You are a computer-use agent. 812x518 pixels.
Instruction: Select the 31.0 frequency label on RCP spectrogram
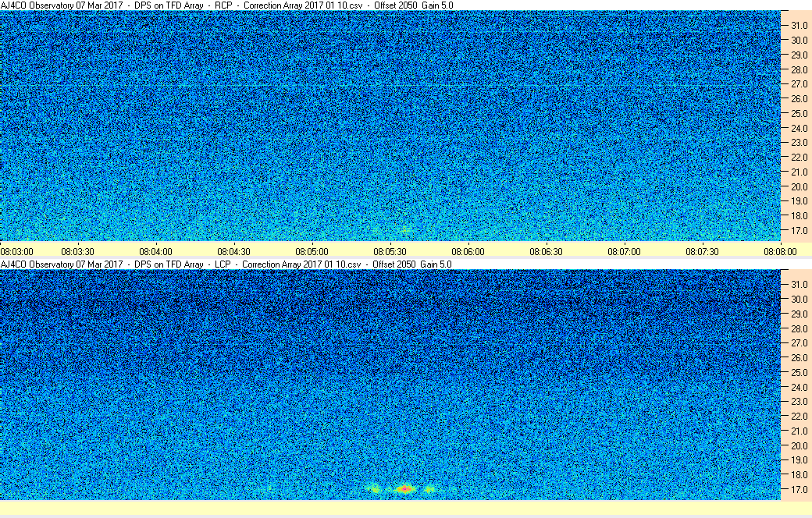click(799, 26)
